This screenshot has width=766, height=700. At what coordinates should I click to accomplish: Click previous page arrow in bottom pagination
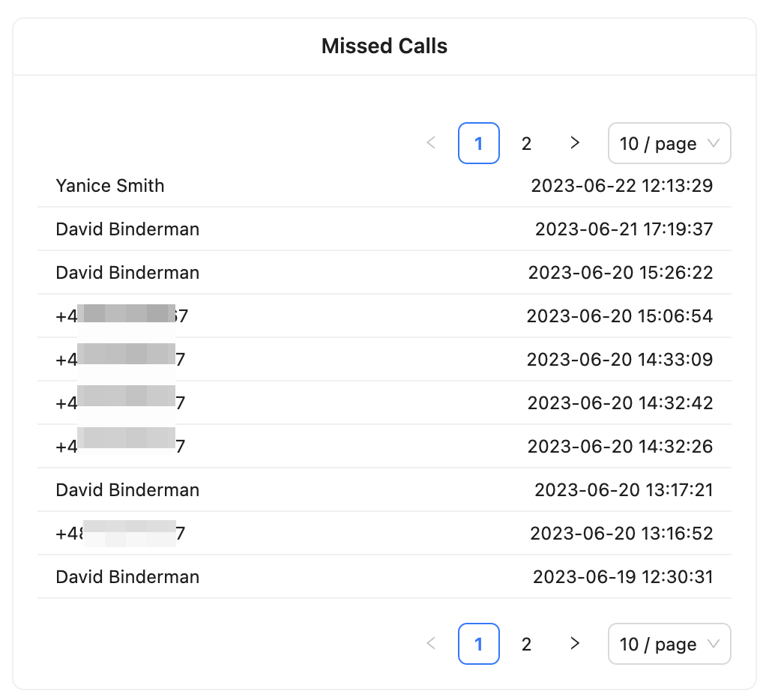431,644
